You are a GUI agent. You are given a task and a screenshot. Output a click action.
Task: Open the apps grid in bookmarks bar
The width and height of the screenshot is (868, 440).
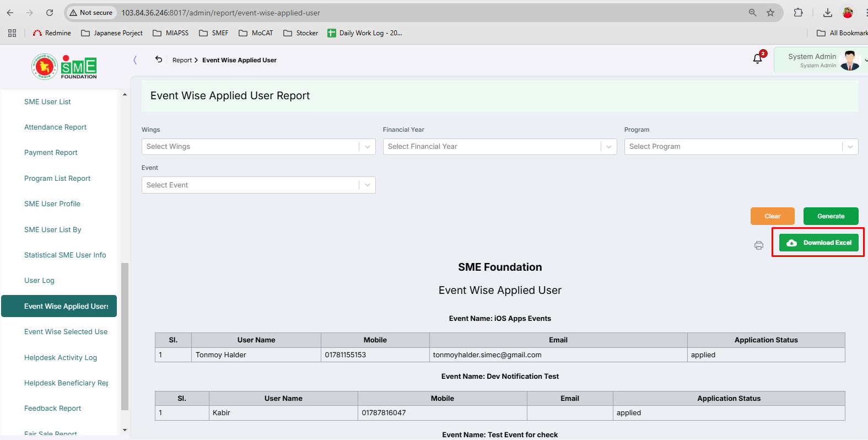pos(12,33)
